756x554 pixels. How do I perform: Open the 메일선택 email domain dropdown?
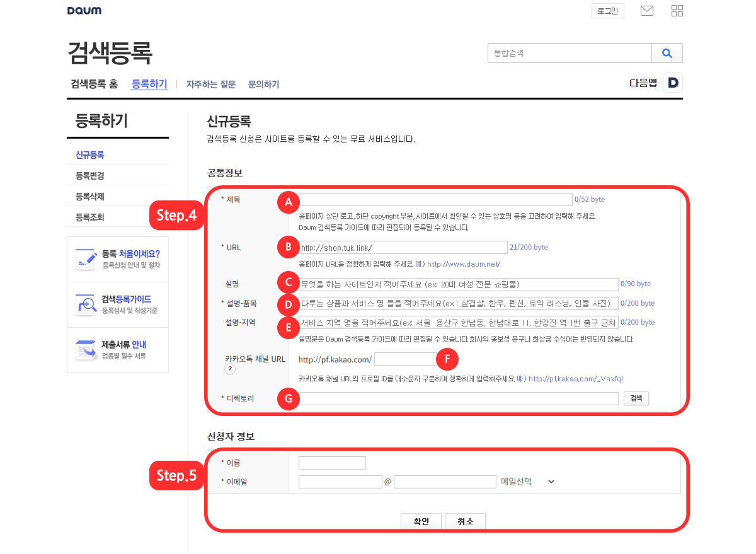[x=528, y=482]
